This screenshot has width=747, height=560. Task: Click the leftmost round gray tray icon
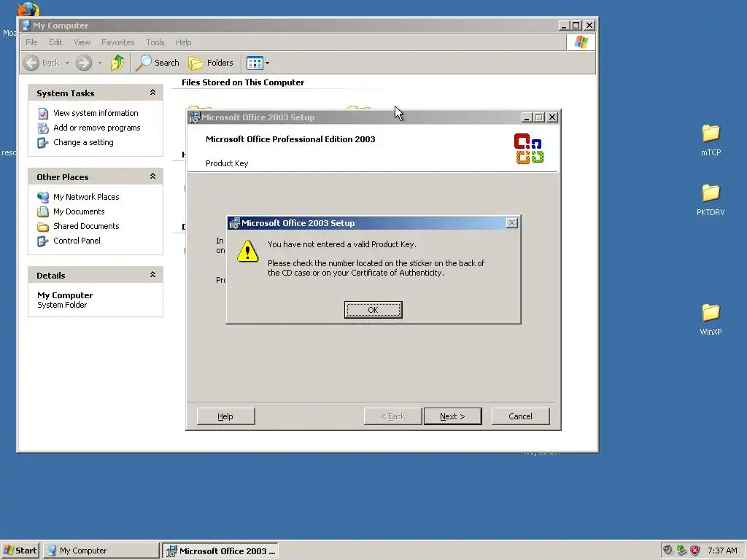tap(667, 551)
